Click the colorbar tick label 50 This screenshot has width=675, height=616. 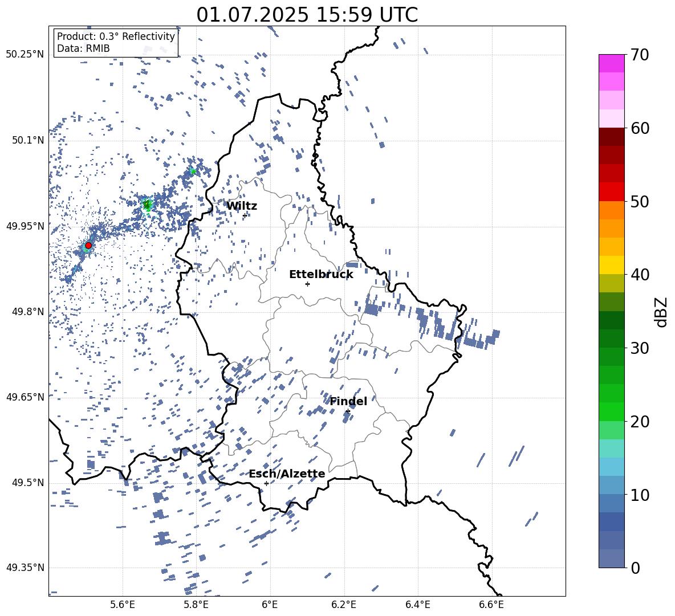pyautogui.click(x=640, y=201)
